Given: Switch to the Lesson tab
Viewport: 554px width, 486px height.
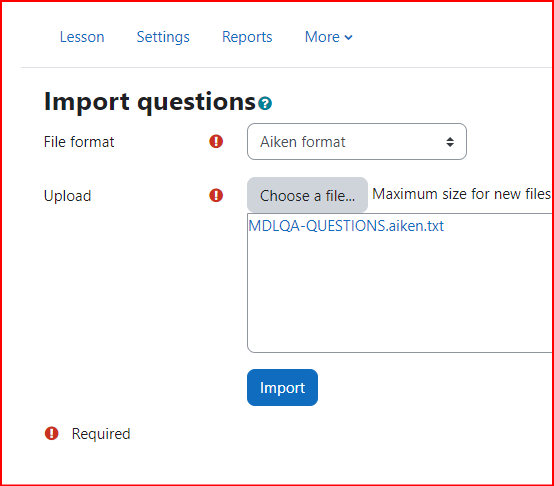Looking at the screenshot, I should [x=82, y=37].
